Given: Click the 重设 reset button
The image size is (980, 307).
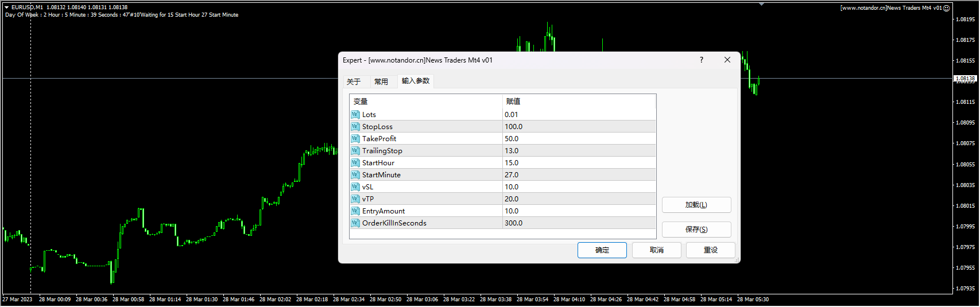Looking at the screenshot, I should pos(710,250).
